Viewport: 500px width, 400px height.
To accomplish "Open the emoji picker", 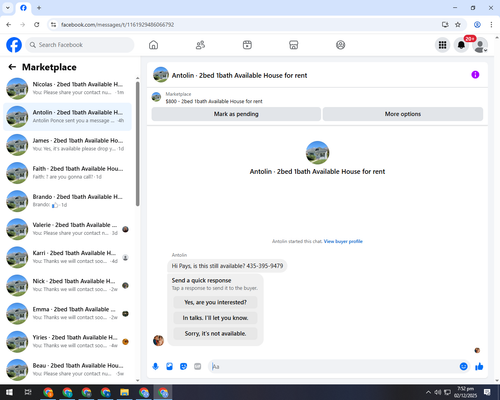I will pos(463,367).
